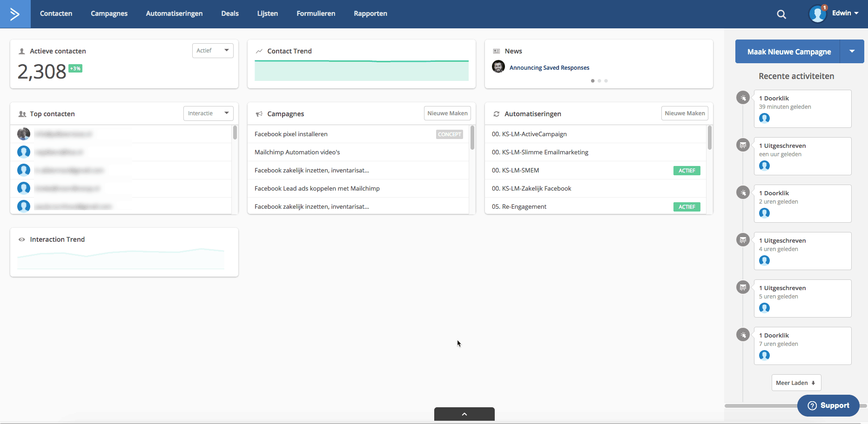
Task: Click the Uitgeschreven icon for een uur geleden
Action: tap(743, 145)
